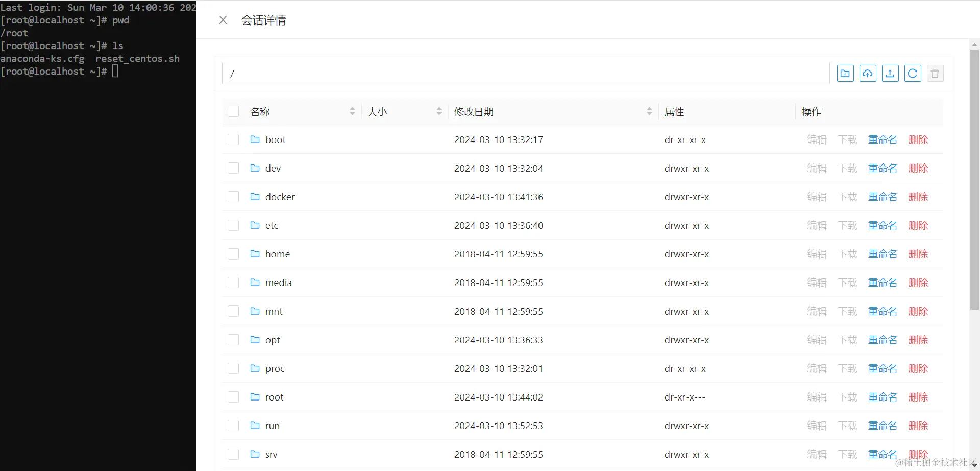The width and height of the screenshot is (980, 471).
Task: Check the run folder's checkbox
Action: [x=233, y=426]
